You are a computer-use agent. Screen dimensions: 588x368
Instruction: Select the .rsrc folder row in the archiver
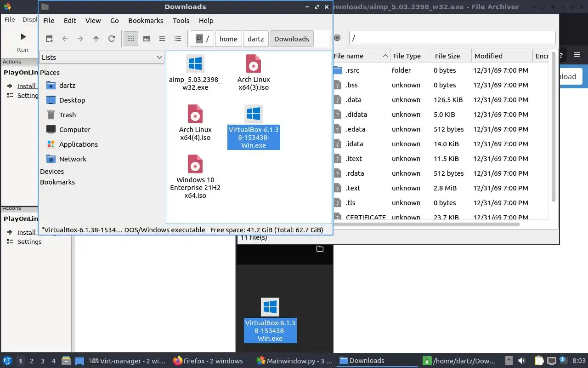[x=441, y=70]
